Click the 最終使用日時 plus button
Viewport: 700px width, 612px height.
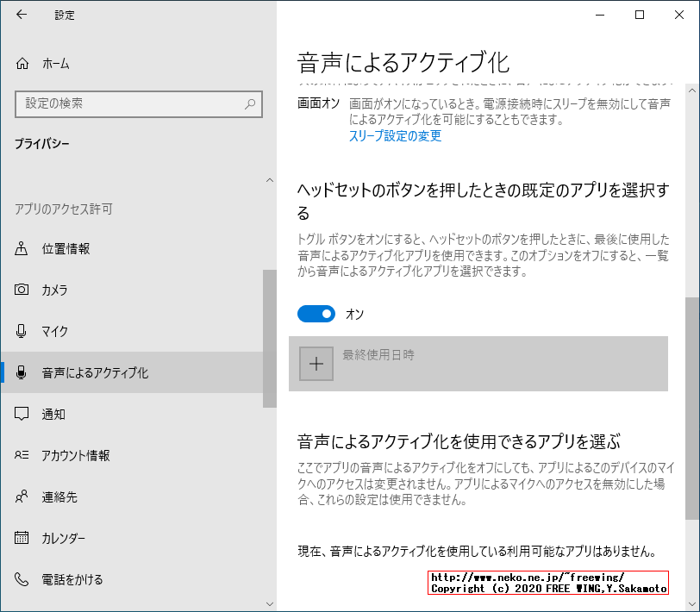click(316, 364)
